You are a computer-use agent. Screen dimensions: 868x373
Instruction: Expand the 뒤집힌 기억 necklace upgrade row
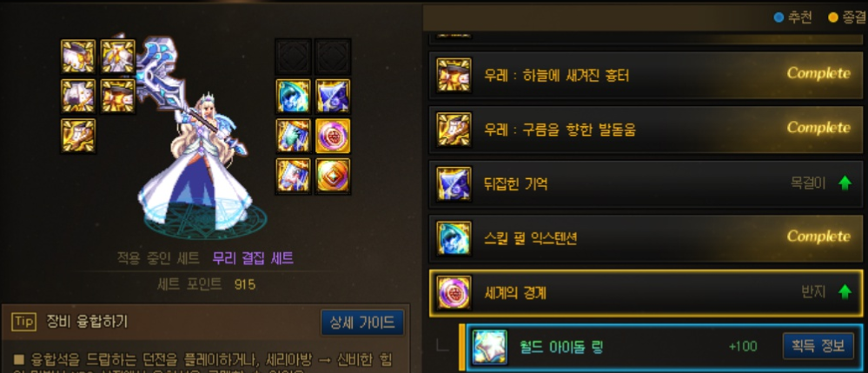point(646,184)
